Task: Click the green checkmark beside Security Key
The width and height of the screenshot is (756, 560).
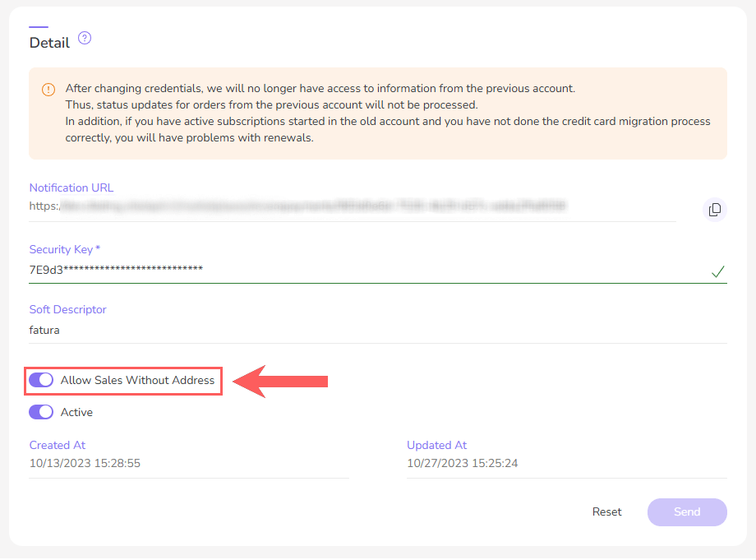Action: click(x=718, y=271)
